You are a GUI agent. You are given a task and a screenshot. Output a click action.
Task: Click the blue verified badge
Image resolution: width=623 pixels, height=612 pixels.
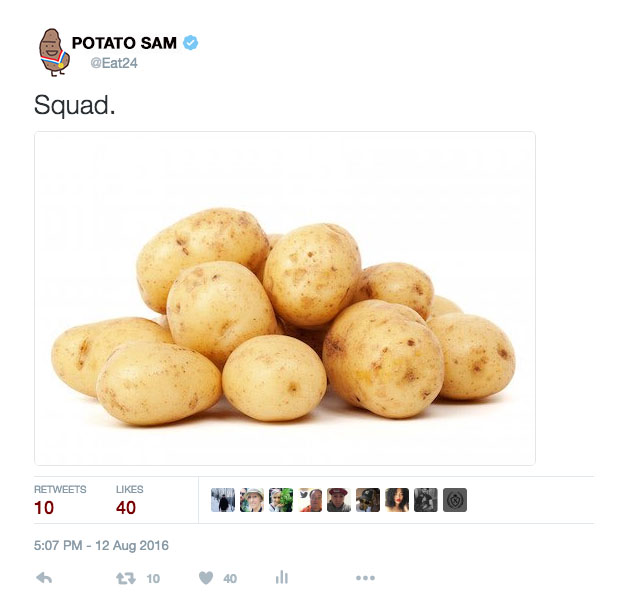[x=191, y=43]
